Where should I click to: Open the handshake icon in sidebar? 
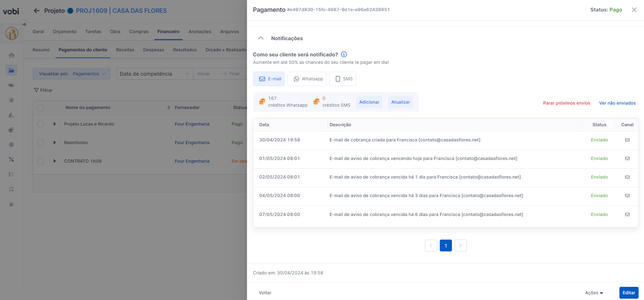[x=11, y=85]
